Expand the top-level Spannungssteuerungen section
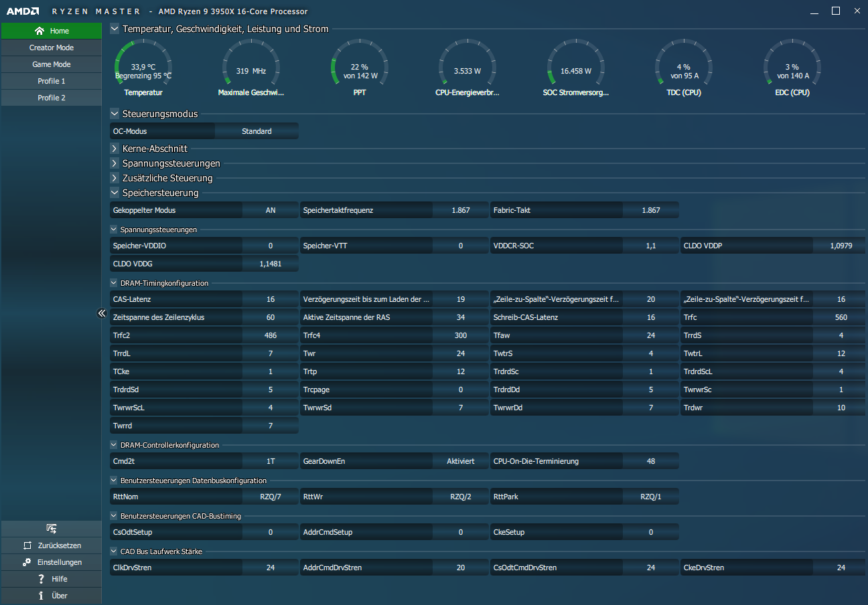Viewport: 868px width, 605px height. [x=115, y=163]
